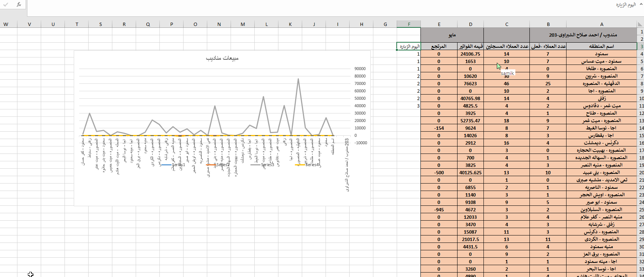Screen dimensions: 644x277
Task: Click the Series1 legend entry
Action: point(174,165)
